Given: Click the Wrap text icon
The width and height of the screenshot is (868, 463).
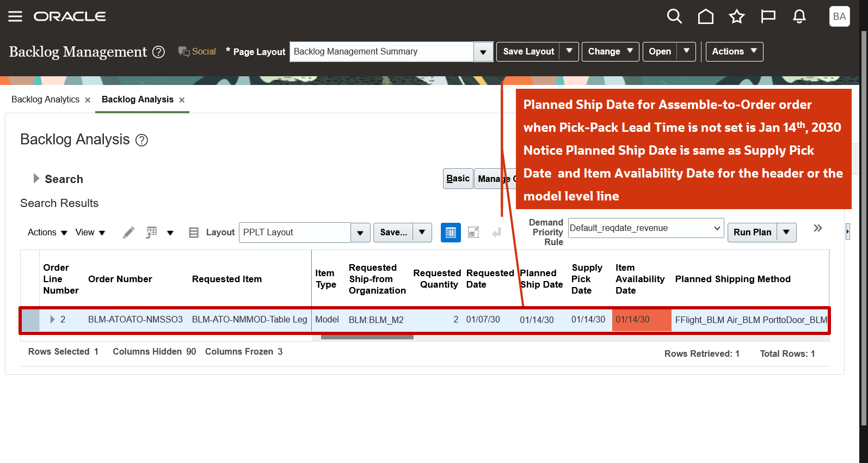Looking at the screenshot, I should [x=496, y=233].
